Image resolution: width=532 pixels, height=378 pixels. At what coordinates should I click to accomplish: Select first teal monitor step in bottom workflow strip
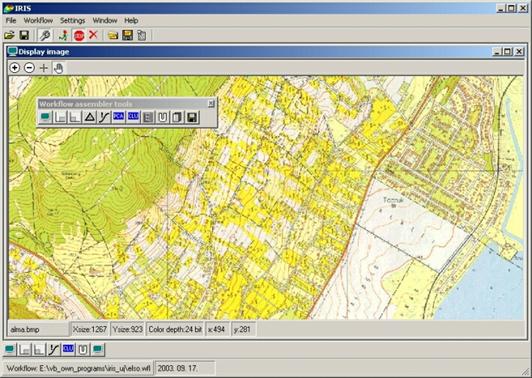10,349
